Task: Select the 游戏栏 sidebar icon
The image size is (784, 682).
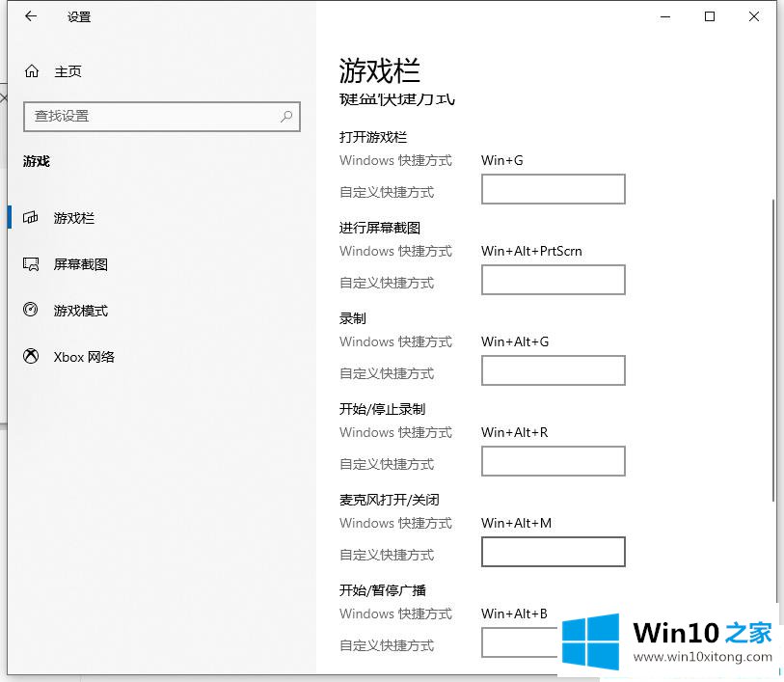Action: coord(31,217)
